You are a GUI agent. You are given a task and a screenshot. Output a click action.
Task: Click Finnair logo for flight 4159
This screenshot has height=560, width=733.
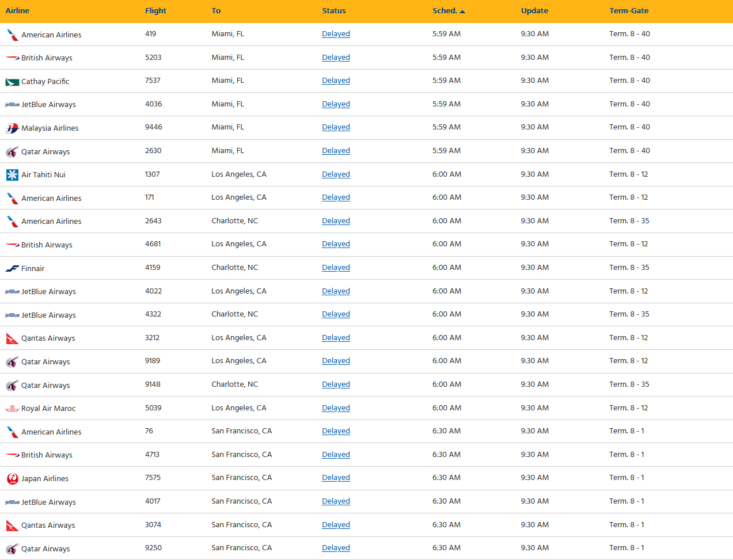click(12, 269)
